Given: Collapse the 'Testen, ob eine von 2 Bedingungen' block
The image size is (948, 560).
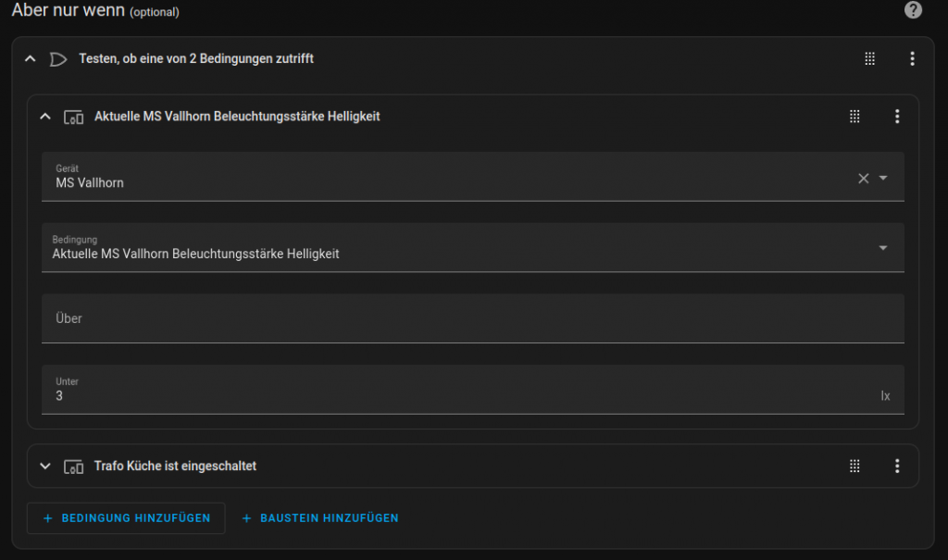Looking at the screenshot, I should [31, 58].
